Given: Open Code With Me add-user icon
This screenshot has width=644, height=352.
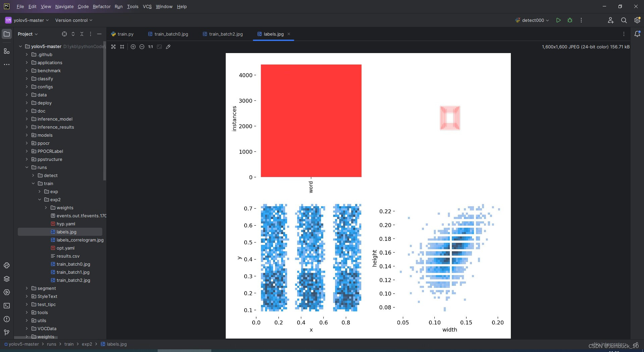Looking at the screenshot, I should (x=611, y=20).
